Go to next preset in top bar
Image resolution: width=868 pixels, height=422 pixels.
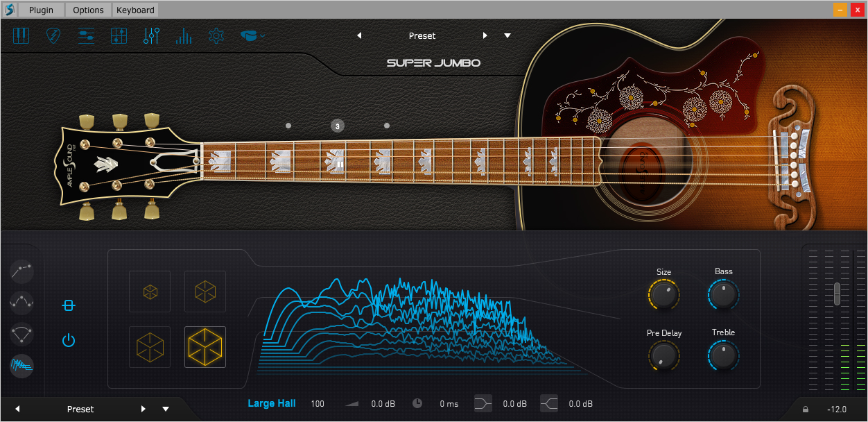click(485, 35)
